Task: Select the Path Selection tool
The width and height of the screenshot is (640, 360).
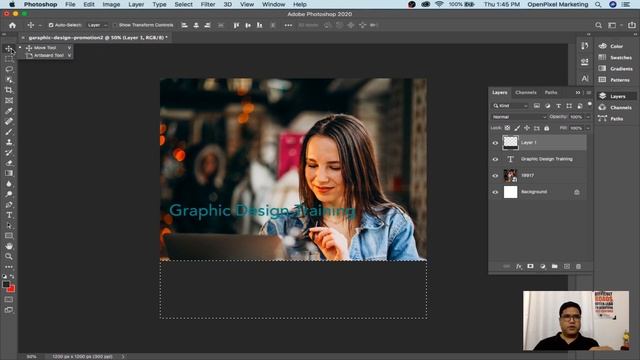Action: click(x=9, y=225)
